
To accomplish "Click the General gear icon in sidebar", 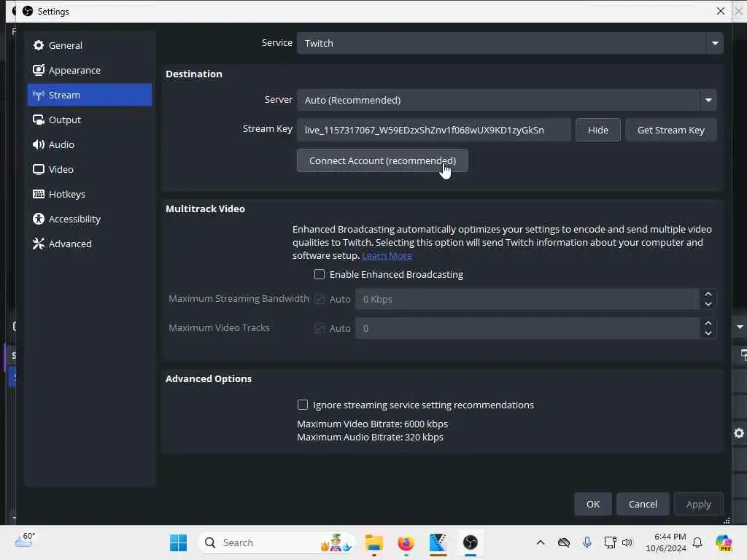I will [x=39, y=45].
